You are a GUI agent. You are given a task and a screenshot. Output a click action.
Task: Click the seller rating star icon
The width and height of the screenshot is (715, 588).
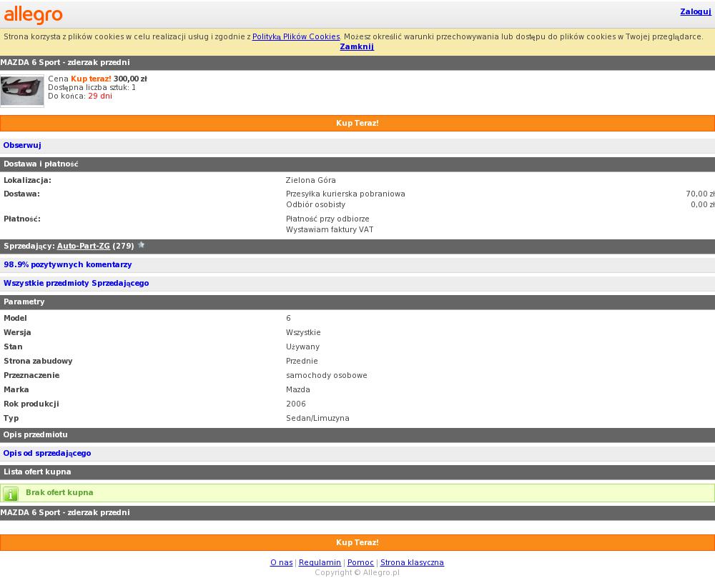pos(142,245)
